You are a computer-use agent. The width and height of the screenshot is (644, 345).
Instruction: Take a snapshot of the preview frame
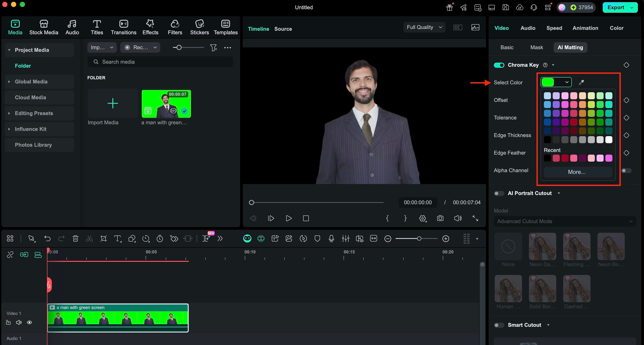pyautogui.click(x=440, y=218)
